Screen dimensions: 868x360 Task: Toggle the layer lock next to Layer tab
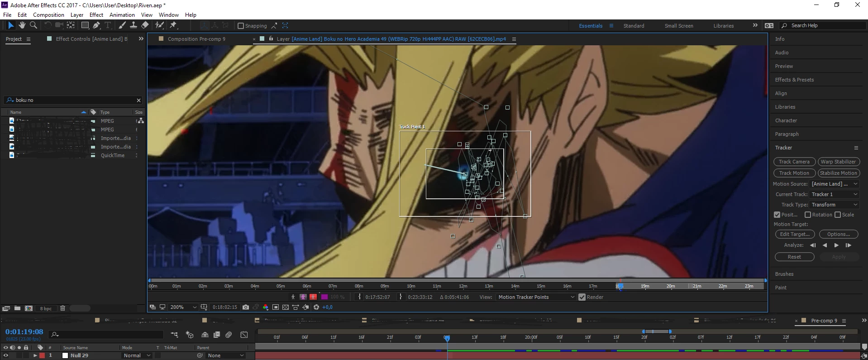pos(271,38)
